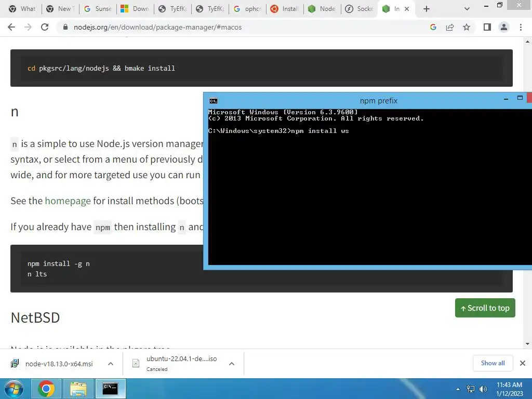The width and height of the screenshot is (532, 399).
Task: Click 'Show all' downloads button
Action: [x=493, y=363]
